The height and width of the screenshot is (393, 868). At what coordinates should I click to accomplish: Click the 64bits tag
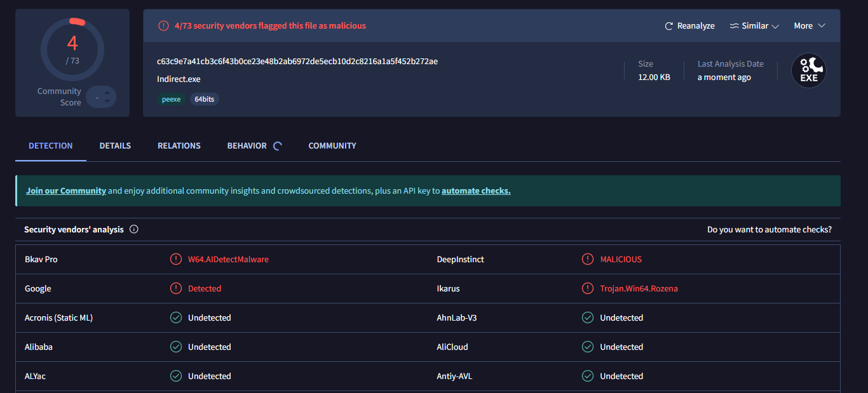click(x=205, y=99)
